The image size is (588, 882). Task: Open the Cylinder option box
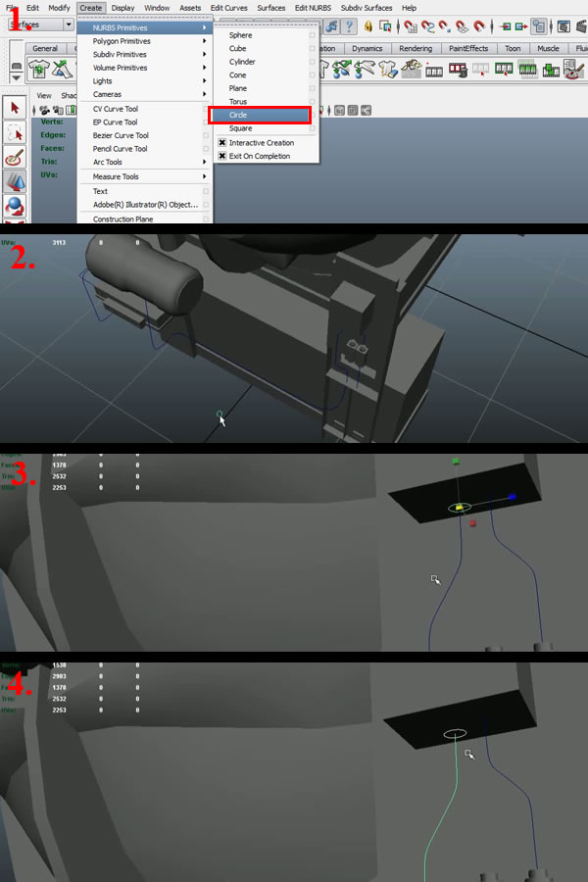tap(313, 62)
